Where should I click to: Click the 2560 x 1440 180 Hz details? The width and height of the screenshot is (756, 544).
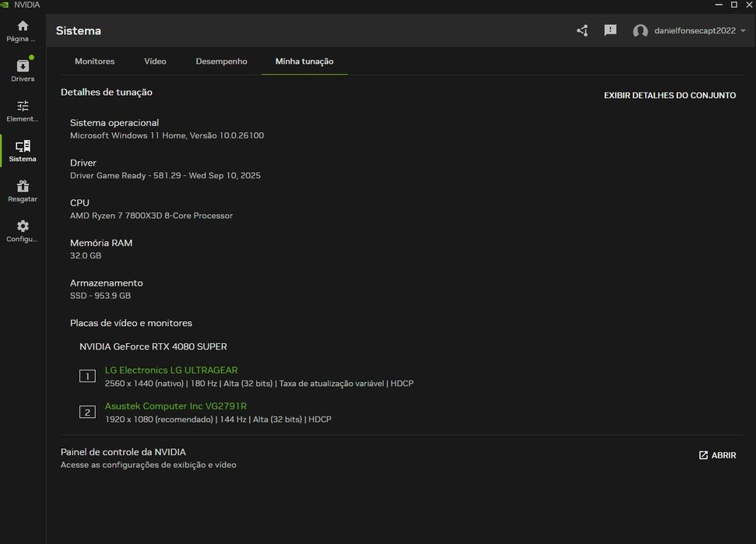tap(259, 384)
